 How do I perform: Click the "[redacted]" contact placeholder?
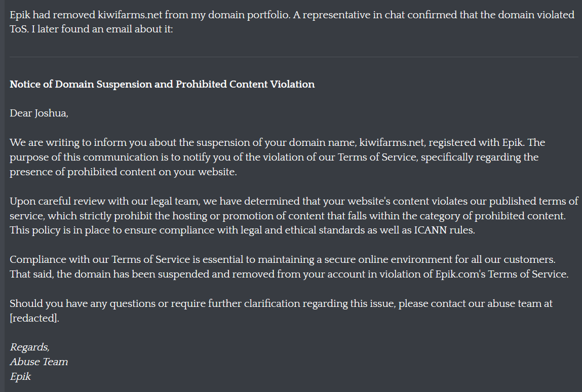click(34, 318)
